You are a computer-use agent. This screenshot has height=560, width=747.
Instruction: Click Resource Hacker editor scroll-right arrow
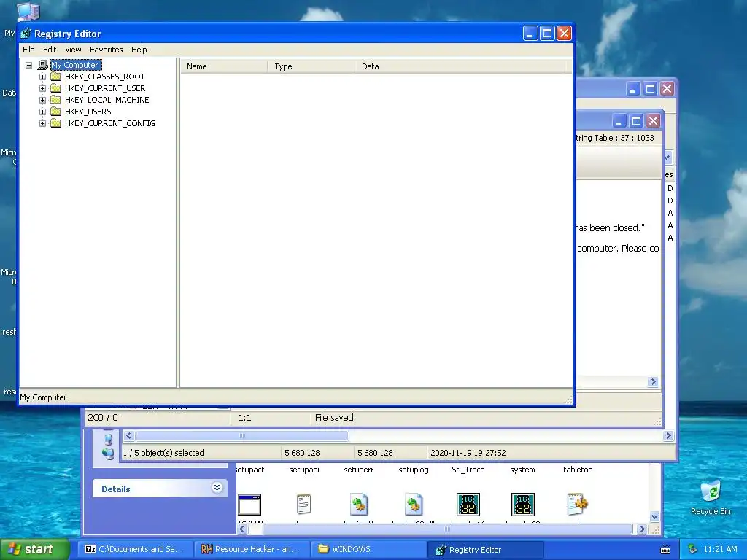tap(653, 382)
